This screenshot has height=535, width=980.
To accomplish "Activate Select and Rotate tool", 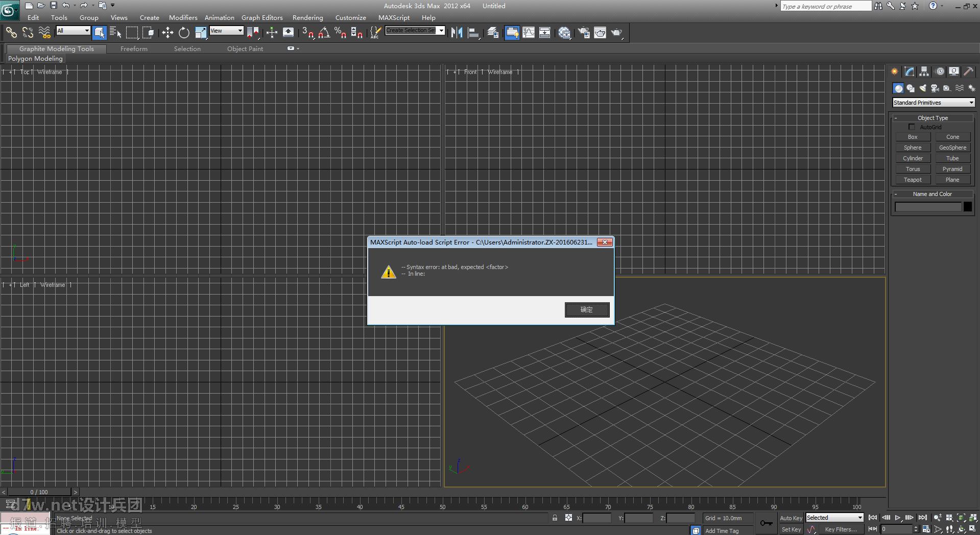I will click(184, 33).
